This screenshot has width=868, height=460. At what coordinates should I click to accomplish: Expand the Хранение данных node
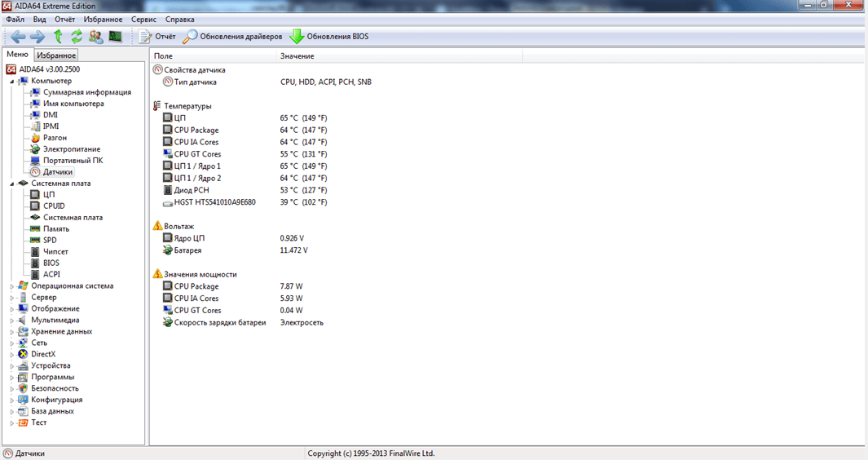11,331
